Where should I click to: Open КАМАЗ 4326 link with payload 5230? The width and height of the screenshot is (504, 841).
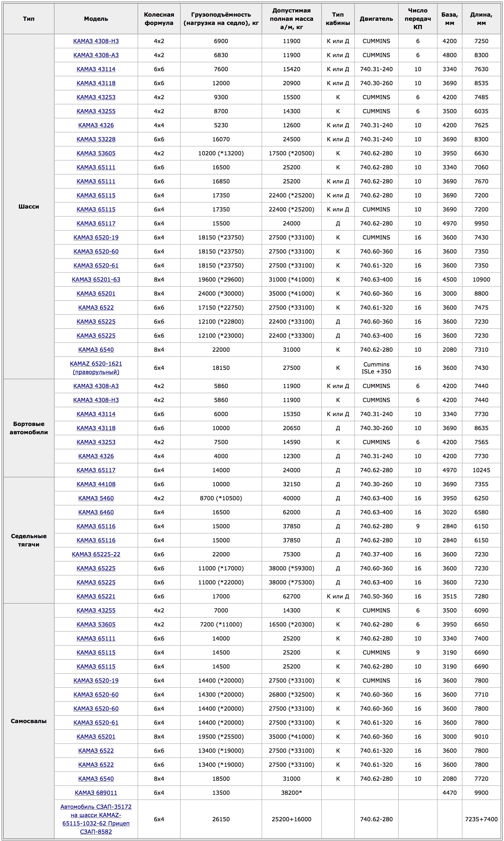[x=96, y=125]
